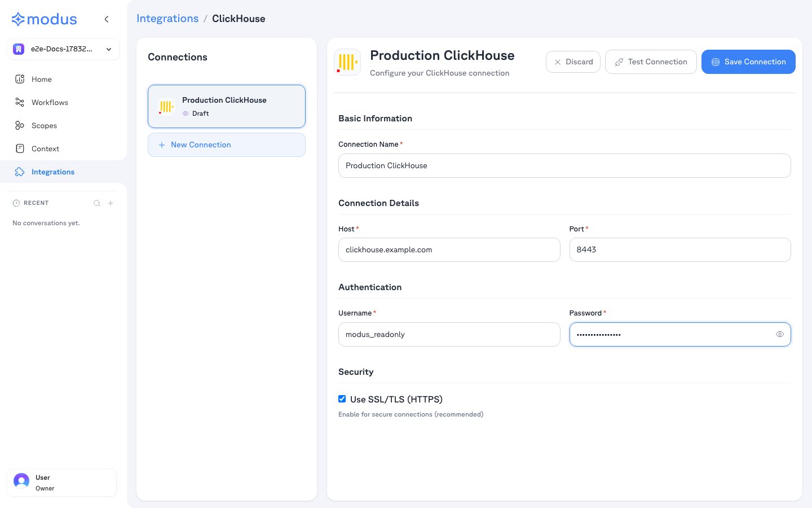Open the User Owner profile card
This screenshot has width=812, height=508.
click(62, 483)
